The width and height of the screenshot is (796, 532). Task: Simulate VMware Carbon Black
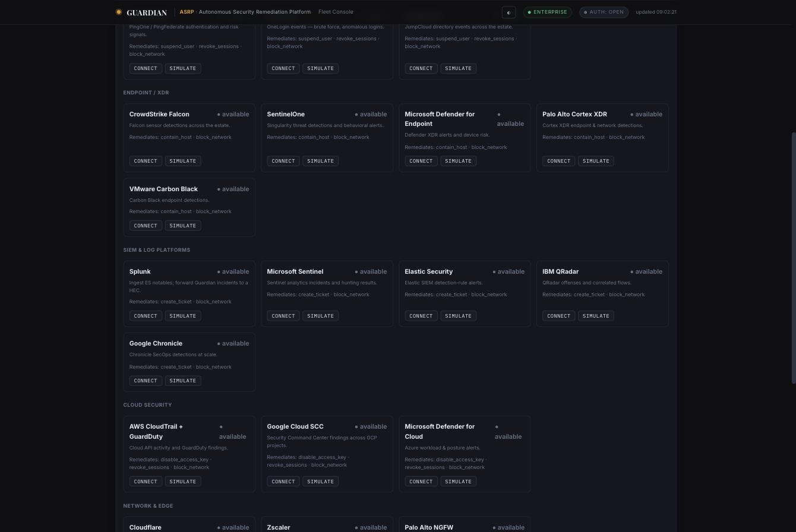(183, 226)
